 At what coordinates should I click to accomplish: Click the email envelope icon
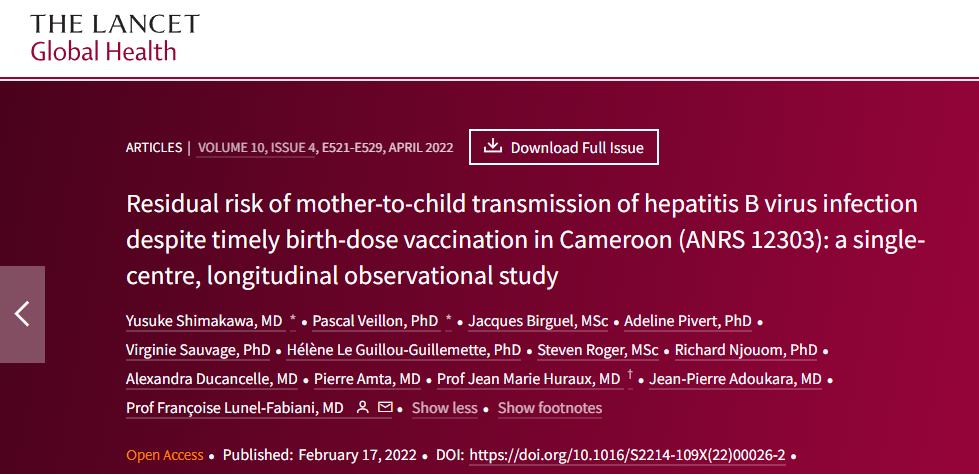pos(385,408)
